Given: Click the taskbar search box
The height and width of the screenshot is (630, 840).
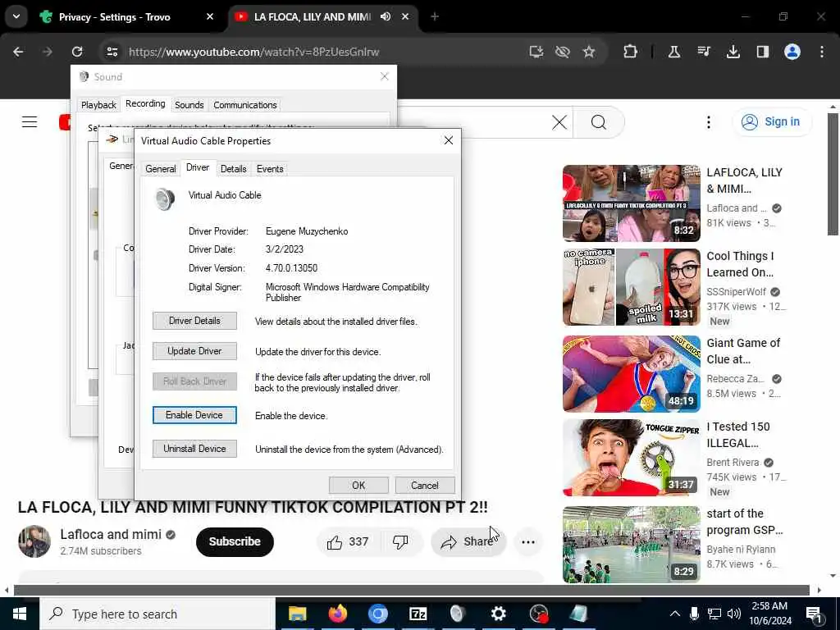Looking at the screenshot, I should click(157, 614).
